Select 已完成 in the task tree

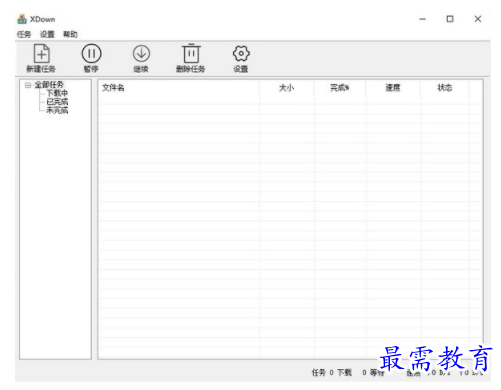click(57, 102)
